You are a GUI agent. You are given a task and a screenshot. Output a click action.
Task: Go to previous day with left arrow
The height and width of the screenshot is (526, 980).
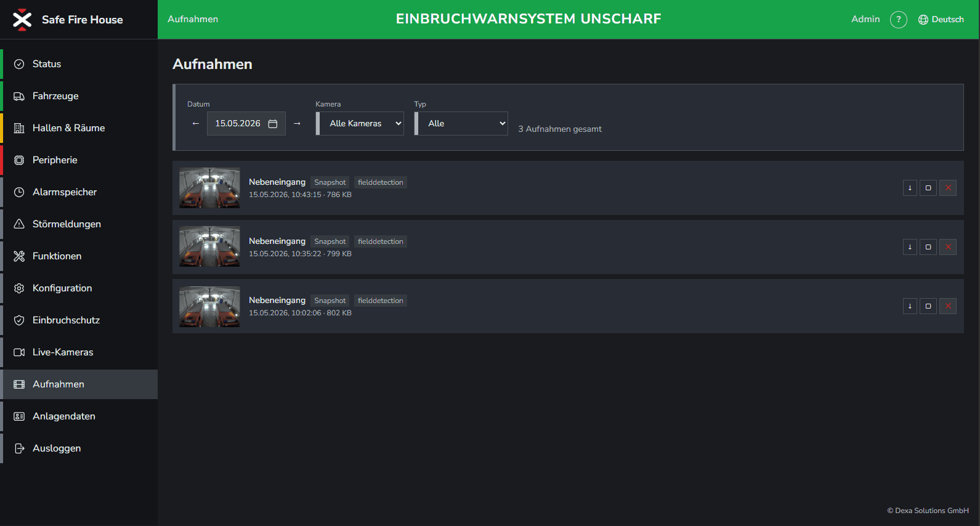click(196, 124)
